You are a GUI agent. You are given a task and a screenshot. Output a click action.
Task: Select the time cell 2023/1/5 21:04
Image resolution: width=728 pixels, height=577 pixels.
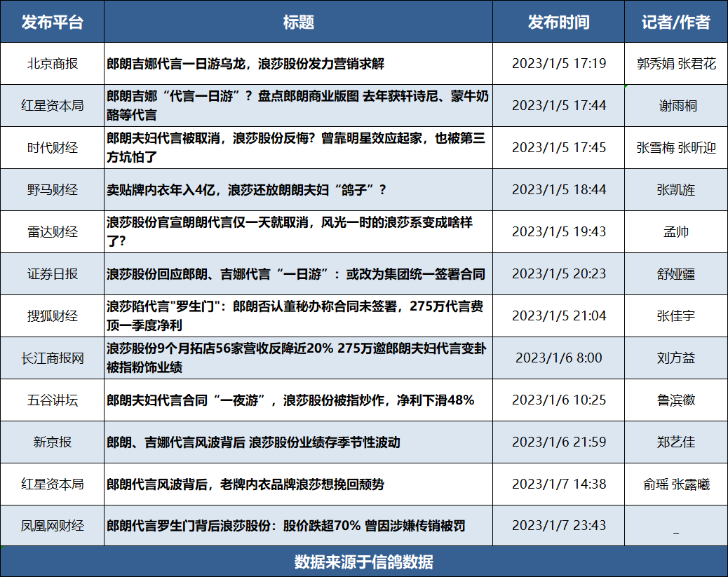pos(558,315)
